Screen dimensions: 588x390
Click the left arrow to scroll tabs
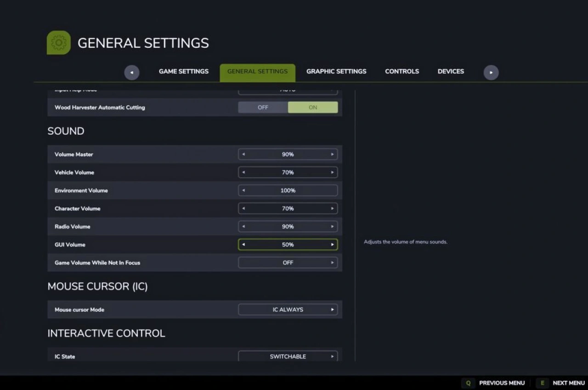coord(132,72)
